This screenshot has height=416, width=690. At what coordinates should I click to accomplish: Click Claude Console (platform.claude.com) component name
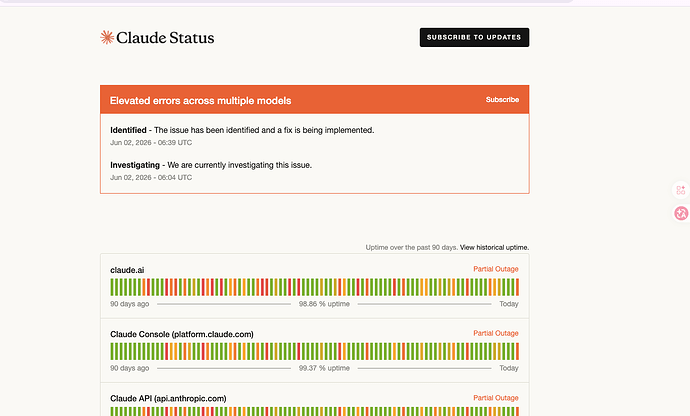coord(182,334)
